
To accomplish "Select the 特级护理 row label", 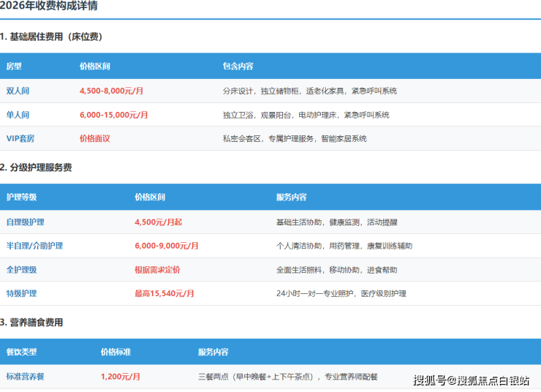I will tap(21, 293).
